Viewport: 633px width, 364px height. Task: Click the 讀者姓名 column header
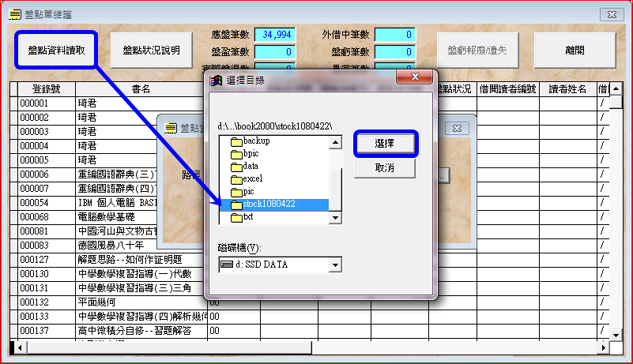click(x=567, y=89)
